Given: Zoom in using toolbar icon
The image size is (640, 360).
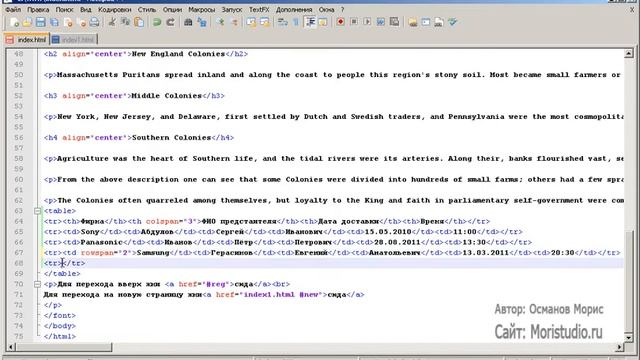Looking at the screenshot, I should tap(220, 22).
